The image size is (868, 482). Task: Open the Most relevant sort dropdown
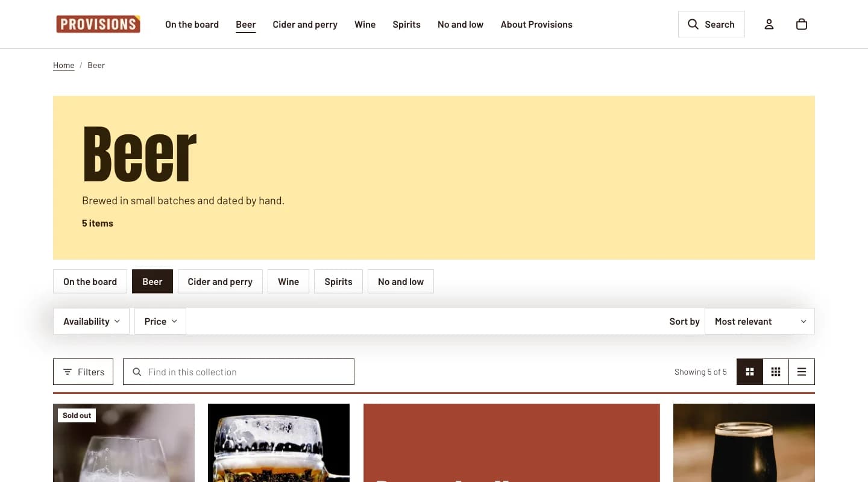pyautogui.click(x=759, y=321)
